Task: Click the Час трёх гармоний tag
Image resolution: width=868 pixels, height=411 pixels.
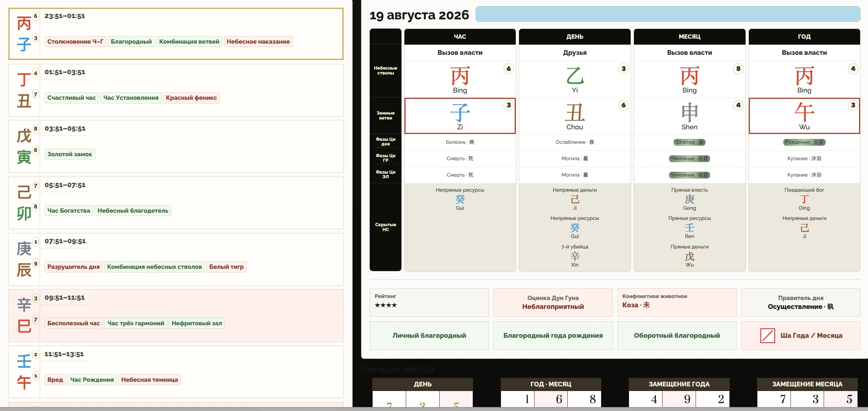Action: point(136,323)
